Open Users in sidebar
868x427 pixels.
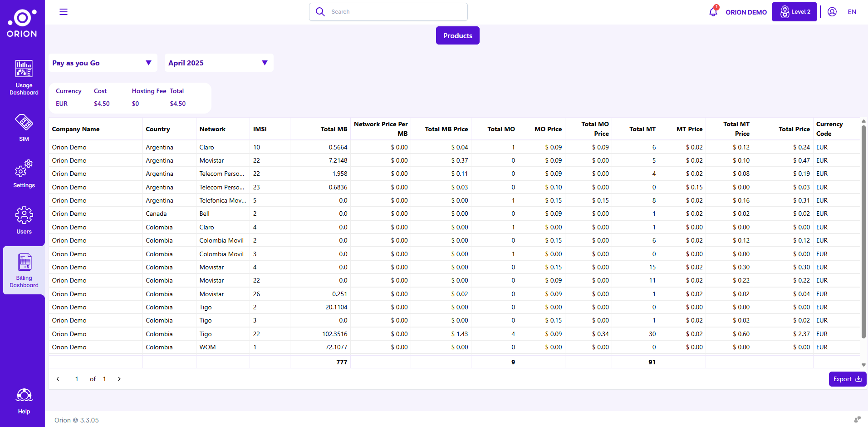[24, 220]
